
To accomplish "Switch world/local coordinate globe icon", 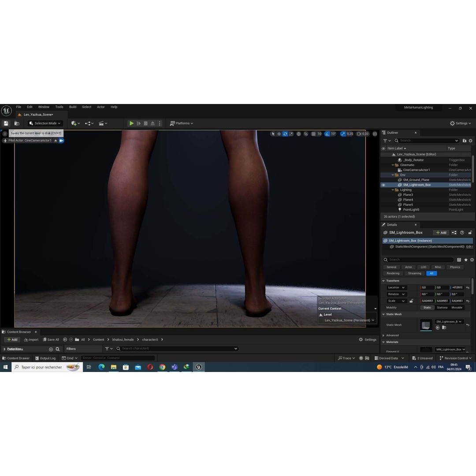I will tap(299, 134).
